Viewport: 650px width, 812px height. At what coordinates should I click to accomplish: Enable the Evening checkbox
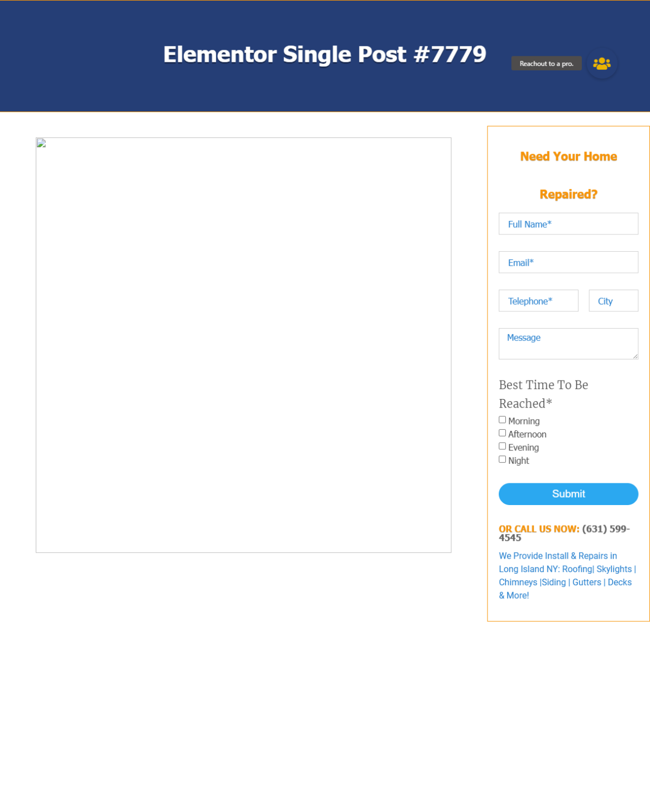pyautogui.click(x=502, y=447)
